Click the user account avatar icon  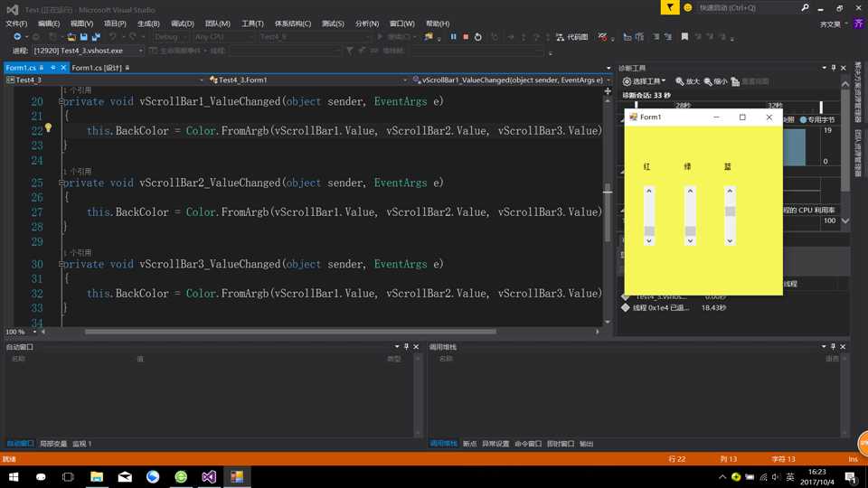click(859, 23)
